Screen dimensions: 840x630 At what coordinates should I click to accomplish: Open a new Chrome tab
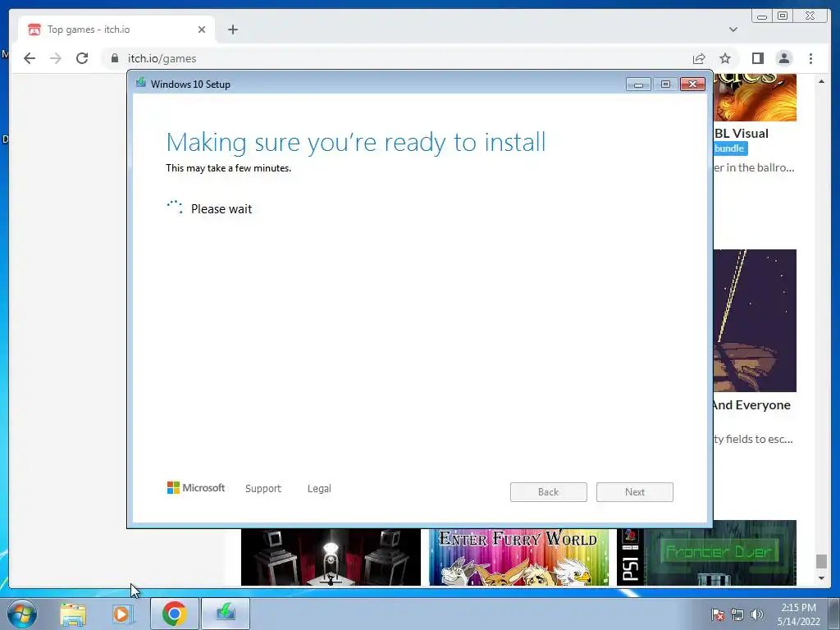click(232, 30)
